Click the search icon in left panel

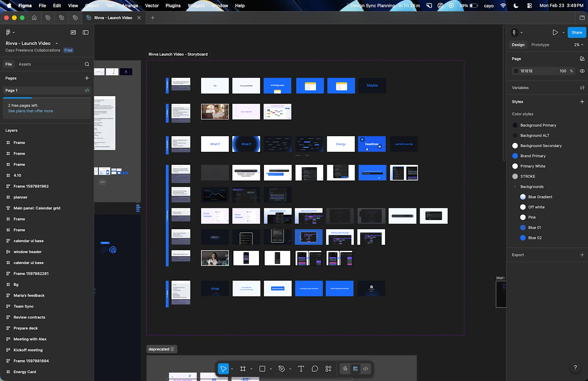click(x=87, y=64)
